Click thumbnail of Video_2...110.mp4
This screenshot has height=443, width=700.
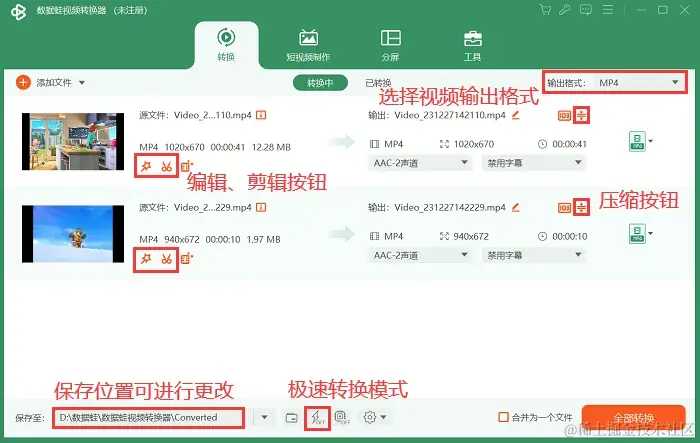[x=73, y=141]
